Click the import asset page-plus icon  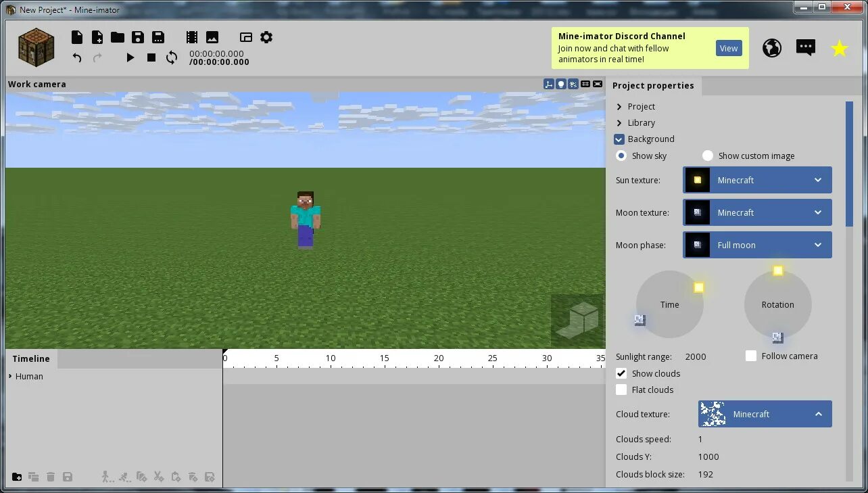[x=97, y=37]
